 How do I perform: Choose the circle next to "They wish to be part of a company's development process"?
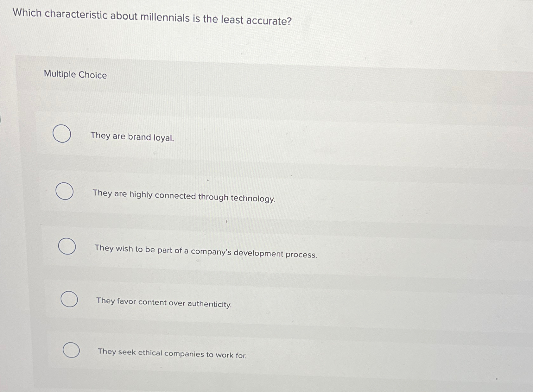click(67, 246)
